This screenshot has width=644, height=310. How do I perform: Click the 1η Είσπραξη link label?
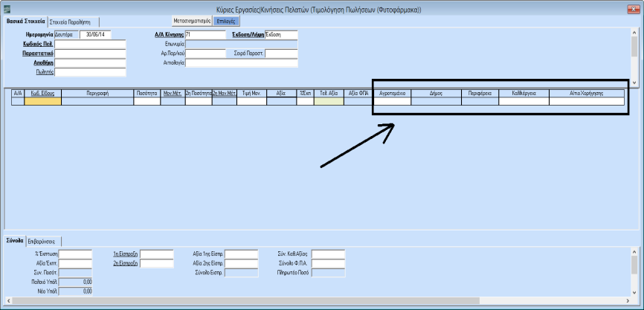[126, 254]
